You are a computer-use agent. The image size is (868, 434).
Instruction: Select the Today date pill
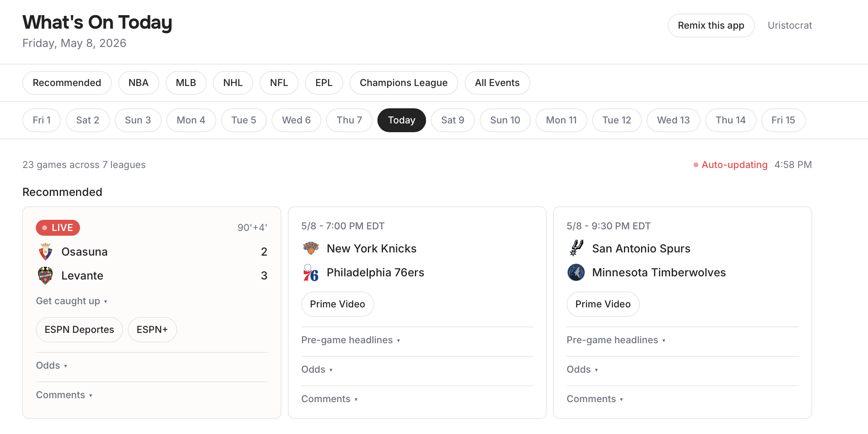coord(401,120)
